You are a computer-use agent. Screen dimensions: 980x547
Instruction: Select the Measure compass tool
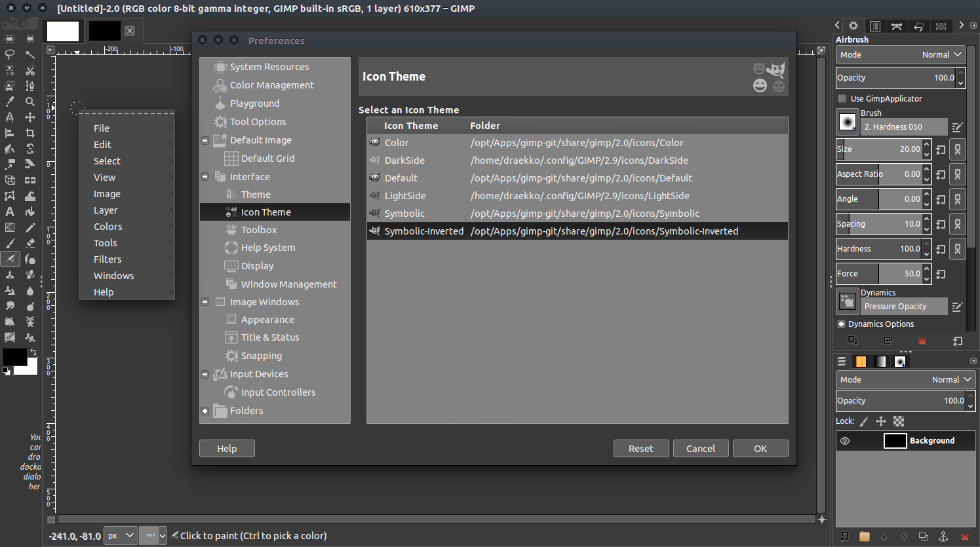pos(10,117)
